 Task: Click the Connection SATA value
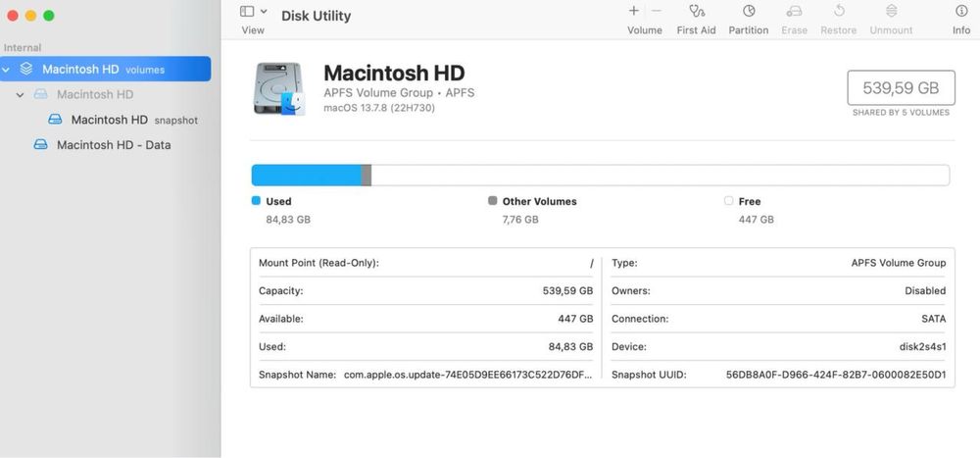coord(934,319)
